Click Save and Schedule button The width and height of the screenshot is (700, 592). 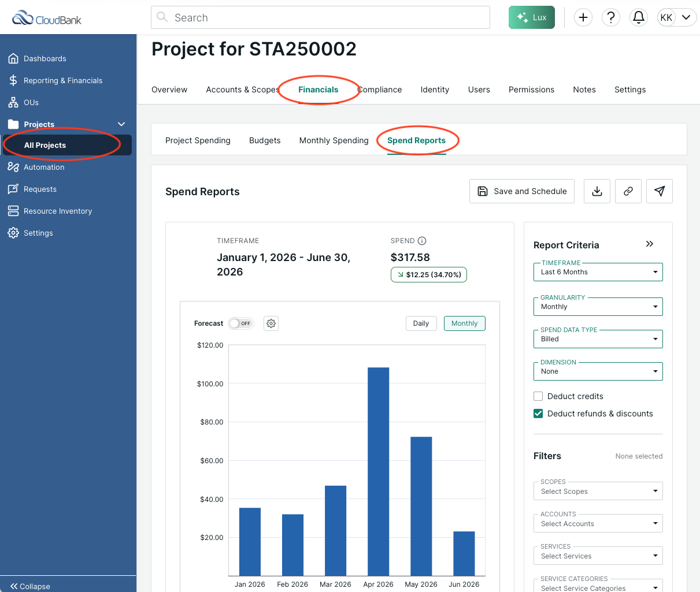pos(522,191)
